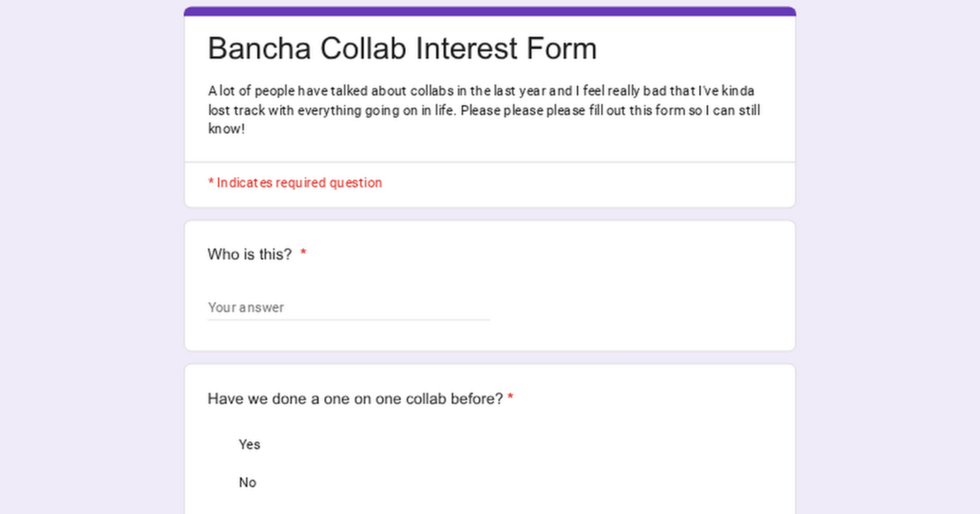Image resolution: width=980 pixels, height=514 pixels.
Task: Click the "Bancha Collab Interest Form" title
Action: pos(402,48)
